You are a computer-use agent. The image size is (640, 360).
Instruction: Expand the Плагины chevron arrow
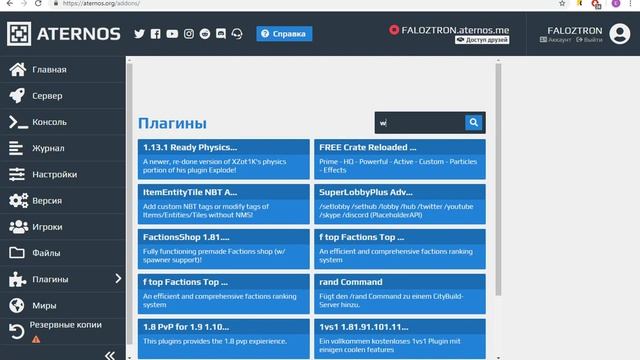click(118, 279)
